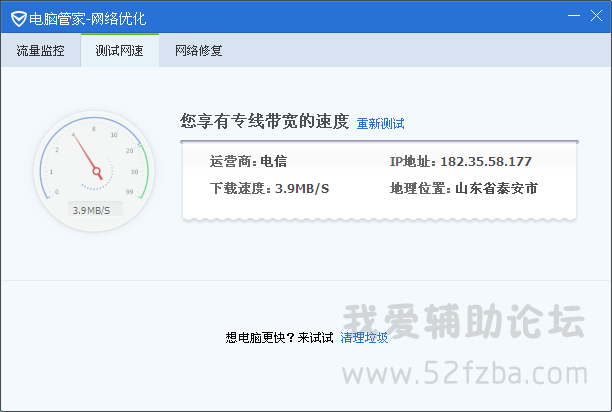Click the 重新测试 link to retest speed
Viewport: 612px width, 412px height.
[x=381, y=124]
